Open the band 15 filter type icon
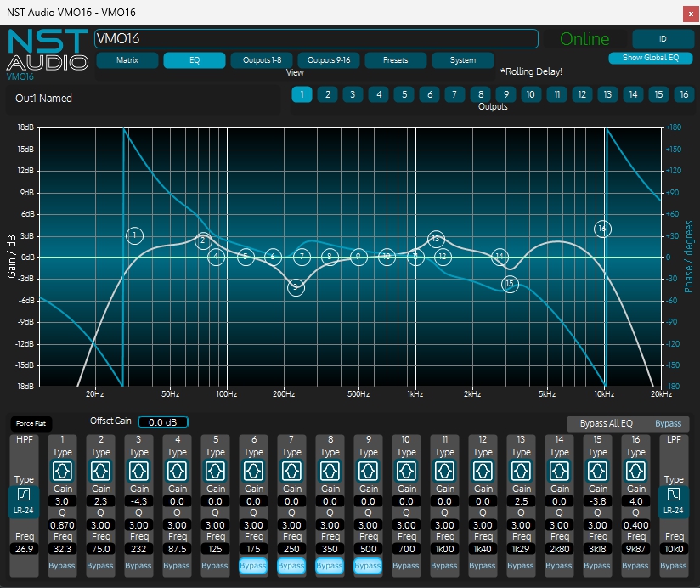Viewport: 700px width, 588px height. pos(597,471)
